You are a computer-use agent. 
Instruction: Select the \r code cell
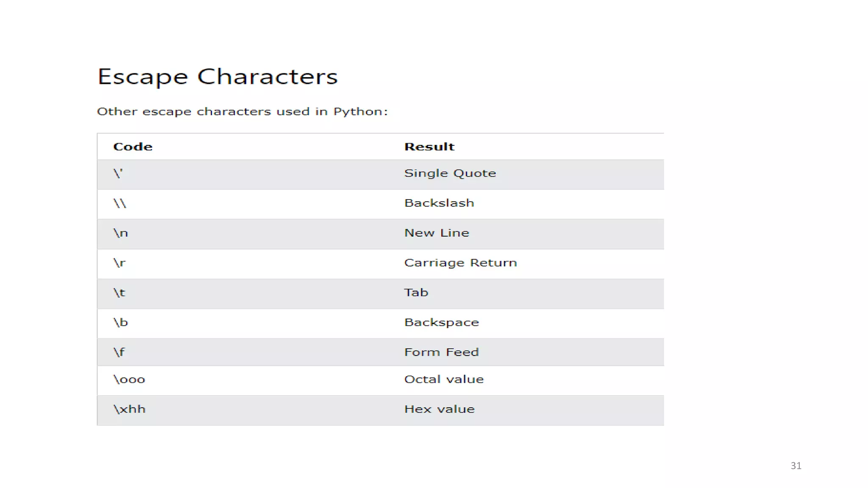pos(120,263)
